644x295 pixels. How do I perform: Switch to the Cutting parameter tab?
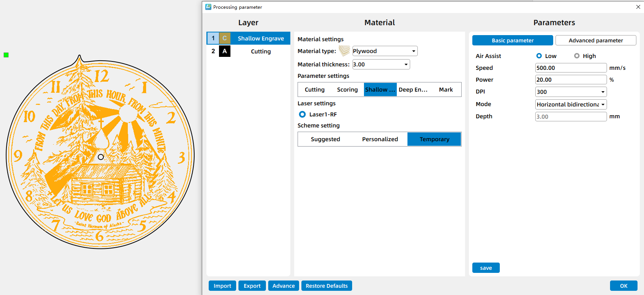[315, 90]
